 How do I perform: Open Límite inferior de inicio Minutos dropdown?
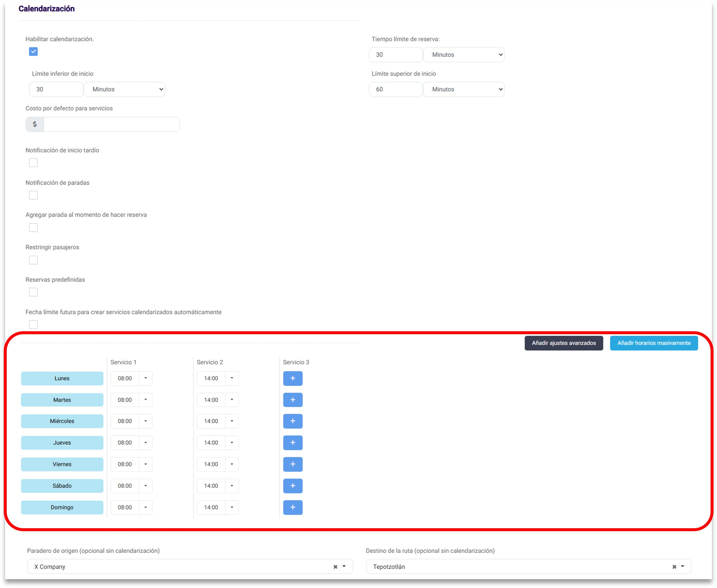point(124,89)
